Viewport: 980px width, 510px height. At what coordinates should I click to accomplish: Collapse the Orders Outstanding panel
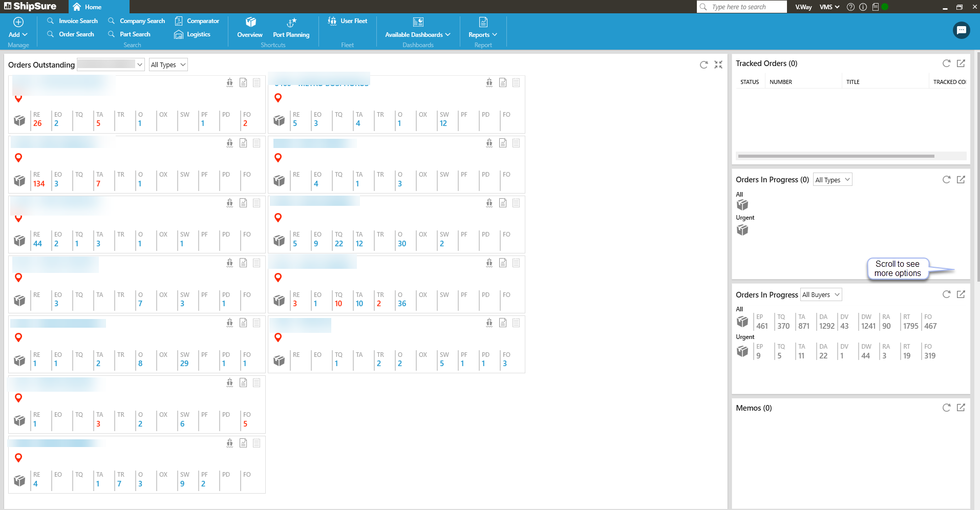pyautogui.click(x=718, y=65)
